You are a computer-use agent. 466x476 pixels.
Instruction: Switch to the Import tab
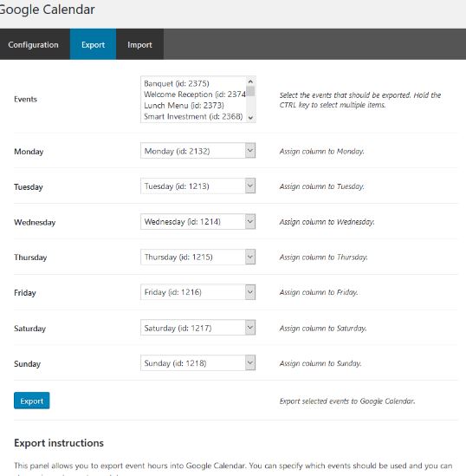[x=139, y=44]
